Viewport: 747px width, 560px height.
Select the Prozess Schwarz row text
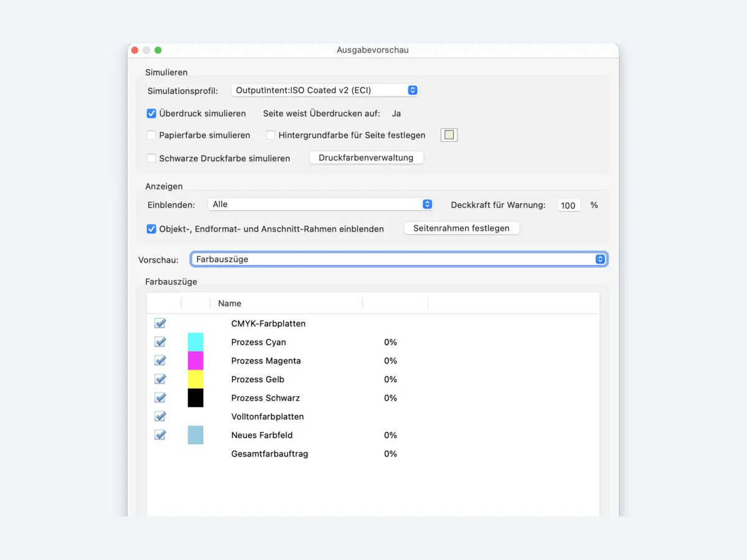pyautogui.click(x=265, y=398)
